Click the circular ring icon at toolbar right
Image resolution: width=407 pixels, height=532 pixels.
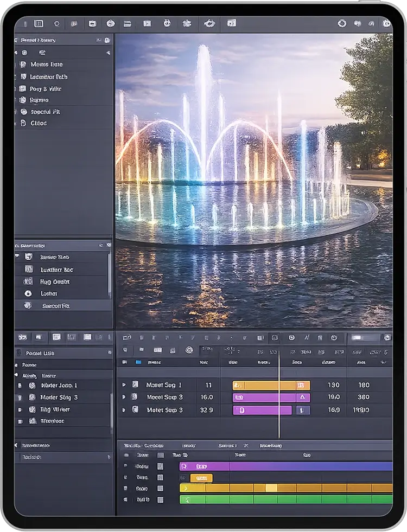342,23
